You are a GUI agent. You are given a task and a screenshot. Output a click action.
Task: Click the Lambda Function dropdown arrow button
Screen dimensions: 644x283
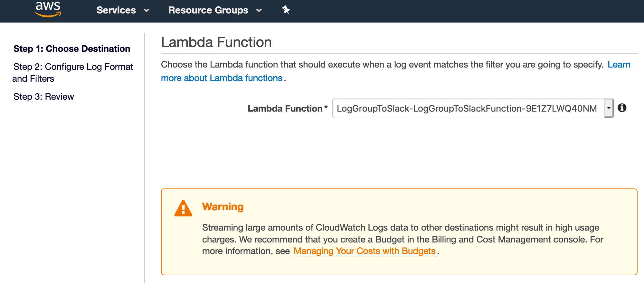point(609,108)
